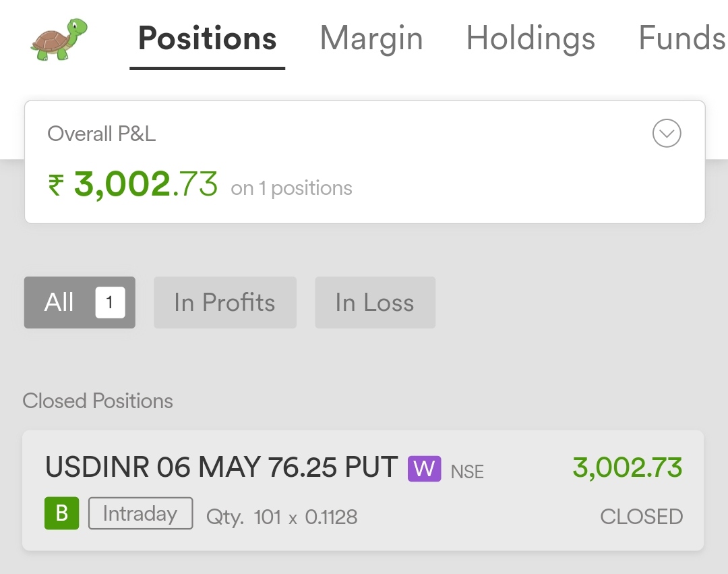Expand Overall P&L details chevron

[666, 134]
